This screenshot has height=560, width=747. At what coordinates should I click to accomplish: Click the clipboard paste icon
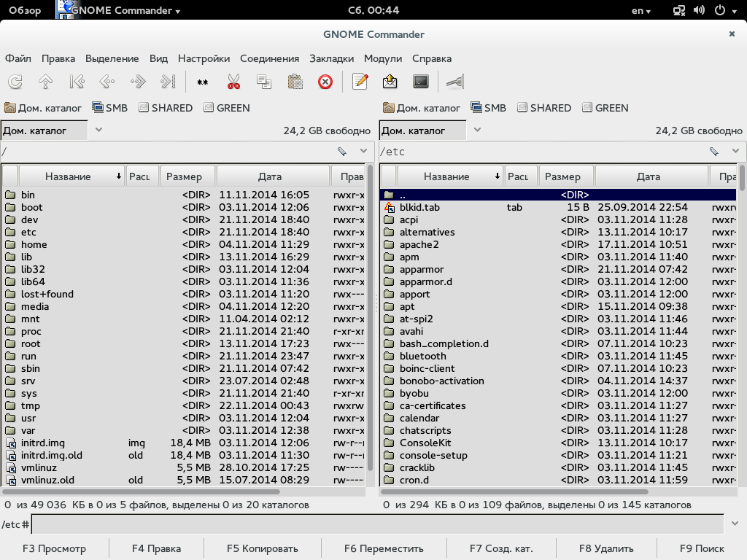click(295, 82)
